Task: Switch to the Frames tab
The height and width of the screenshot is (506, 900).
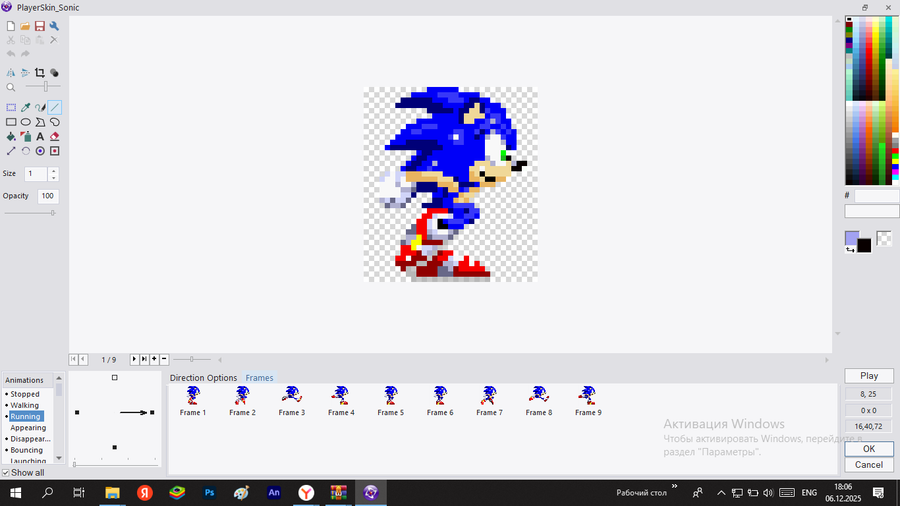Action: [259, 377]
